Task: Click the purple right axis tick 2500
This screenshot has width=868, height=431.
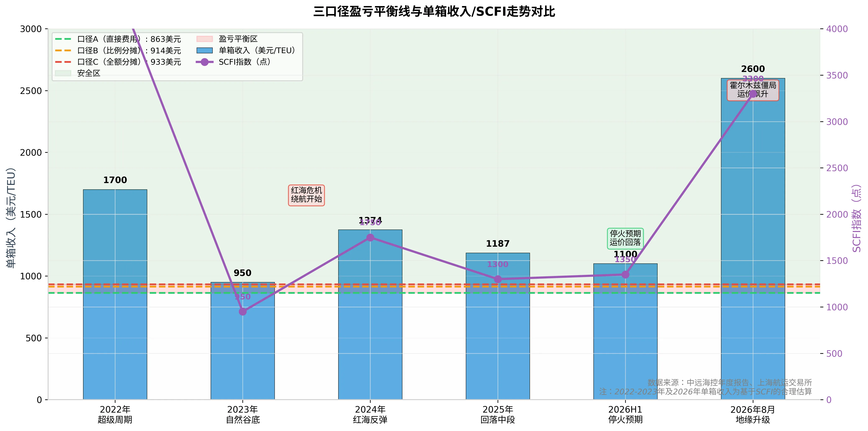Action: point(837,168)
